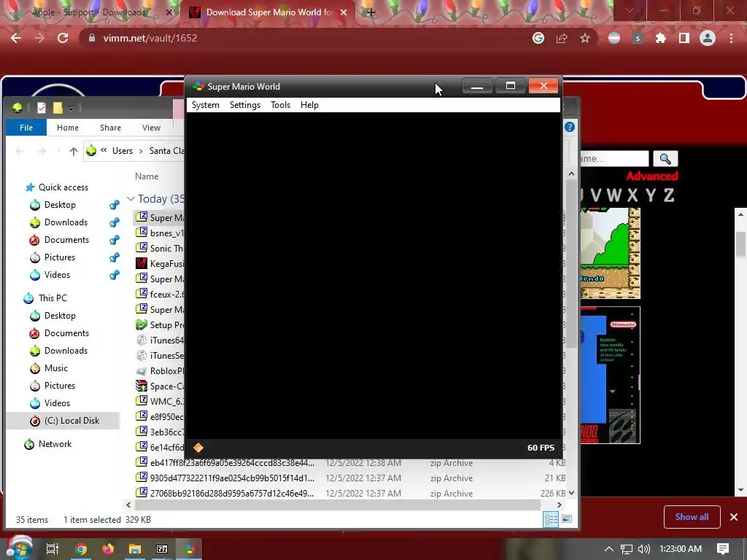The width and height of the screenshot is (747, 560).
Task: Select the fceux-2.6 zip file
Action: click(x=160, y=295)
